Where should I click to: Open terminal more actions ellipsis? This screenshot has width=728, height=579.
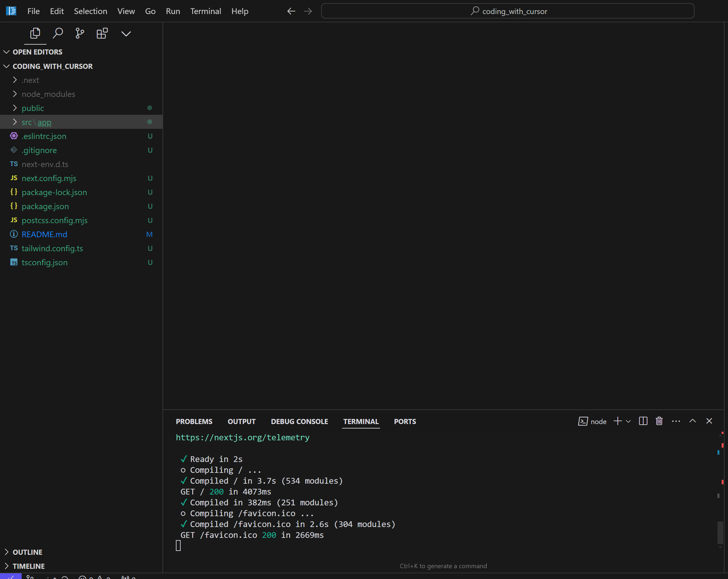tap(676, 421)
